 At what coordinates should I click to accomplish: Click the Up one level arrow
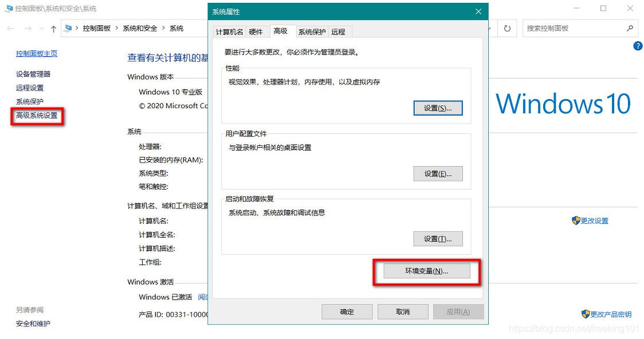point(53,29)
